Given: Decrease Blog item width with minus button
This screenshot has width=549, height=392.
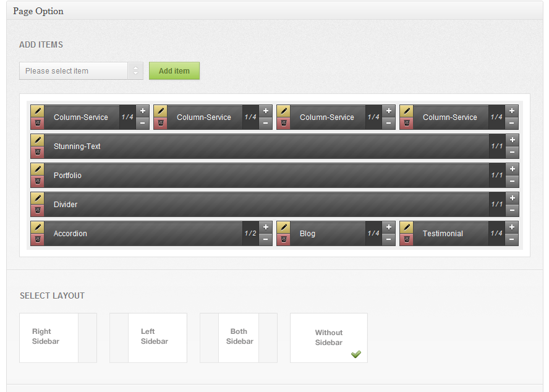Looking at the screenshot, I should point(388,240).
